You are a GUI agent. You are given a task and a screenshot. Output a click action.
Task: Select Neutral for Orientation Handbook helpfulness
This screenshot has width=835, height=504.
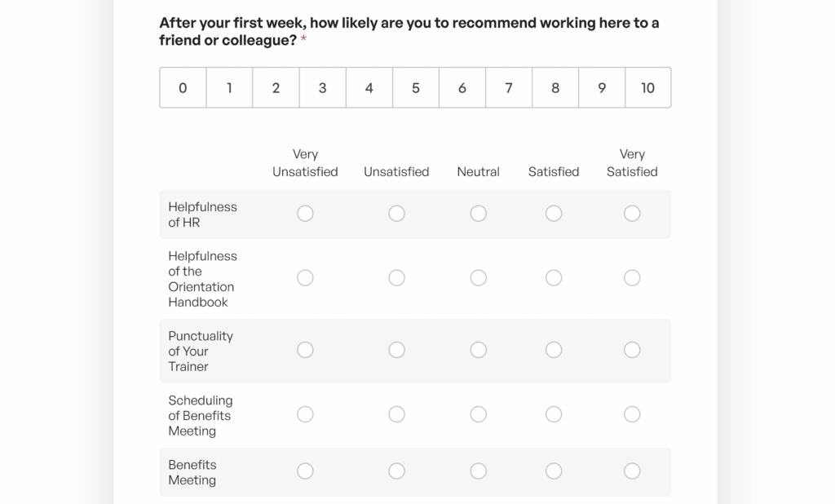pos(479,278)
